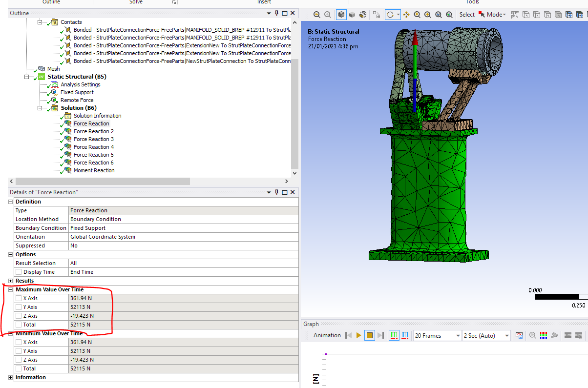Viewport: 588px width, 388px height.
Task: Click the export animation video icon
Action: 519,335
